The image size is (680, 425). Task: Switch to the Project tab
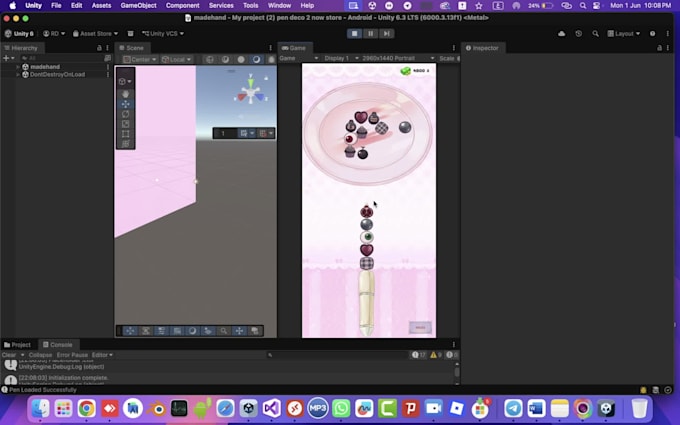pos(17,345)
